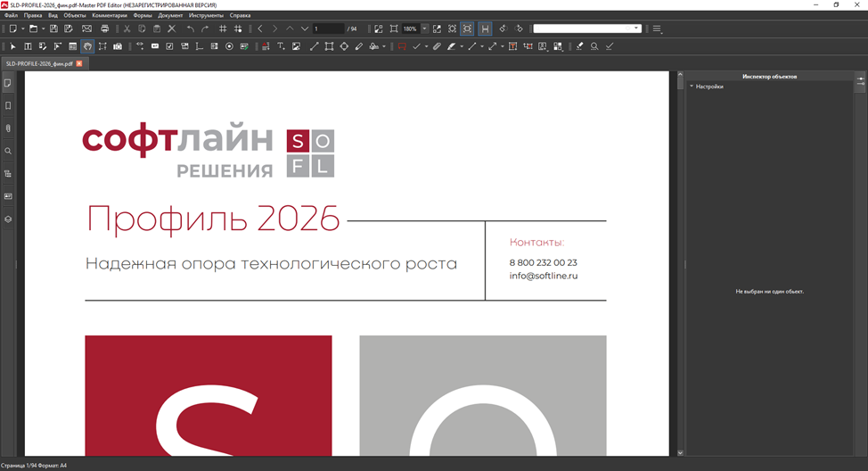
Task: Select the Insert Text tool
Action: point(282,46)
